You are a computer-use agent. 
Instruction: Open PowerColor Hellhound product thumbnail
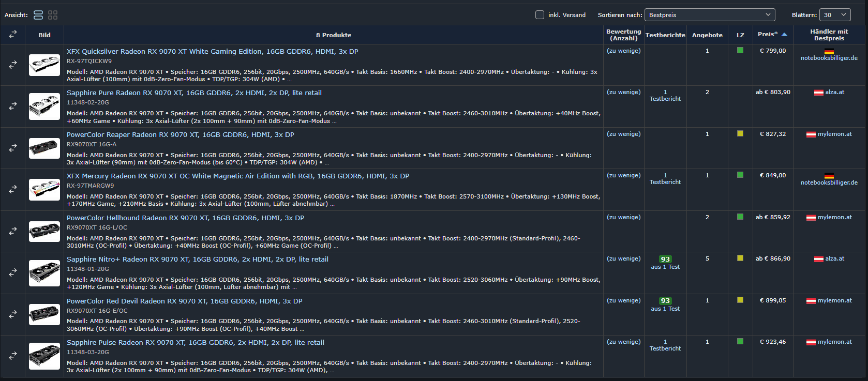(x=44, y=231)
